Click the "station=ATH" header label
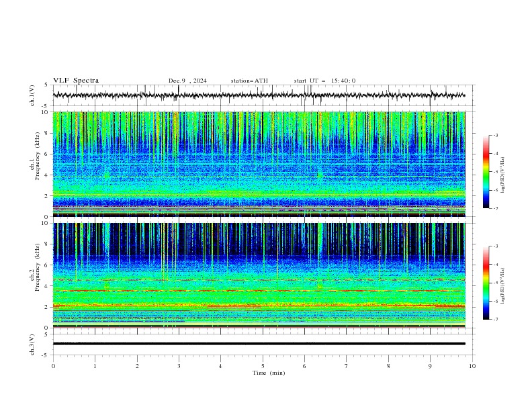 [x=249, y=81]
